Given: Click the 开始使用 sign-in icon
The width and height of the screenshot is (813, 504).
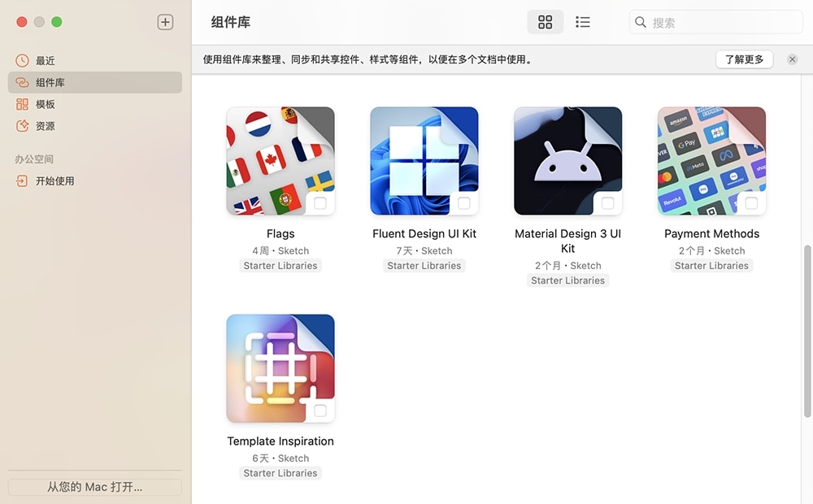Looking at the screenshot, I should (x=22, y=181).
